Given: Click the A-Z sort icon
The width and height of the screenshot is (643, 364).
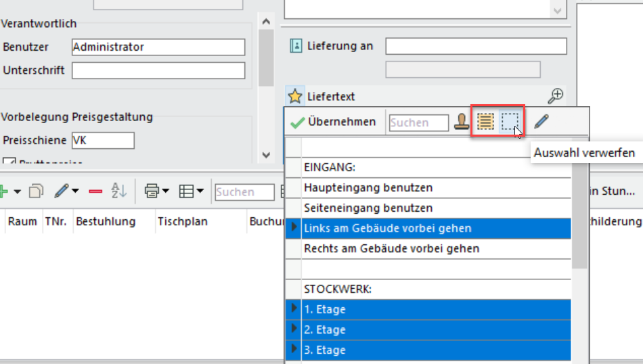Looking at the screenshot, I should click(x=119, y=192).
